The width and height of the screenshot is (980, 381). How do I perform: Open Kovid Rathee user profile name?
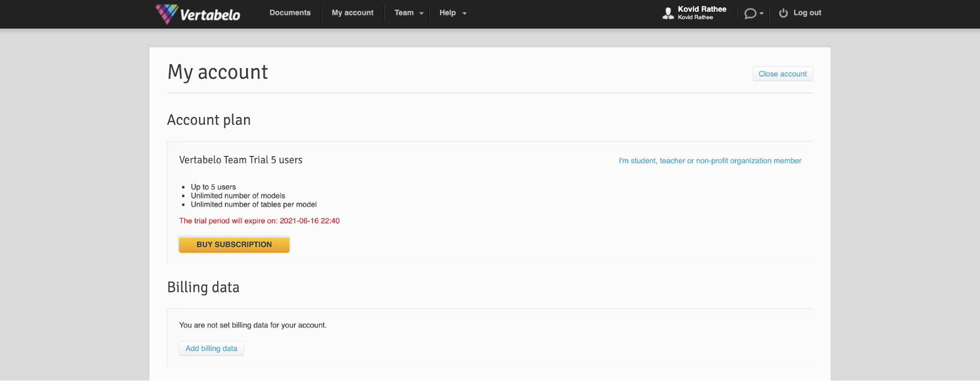point(702,9)
